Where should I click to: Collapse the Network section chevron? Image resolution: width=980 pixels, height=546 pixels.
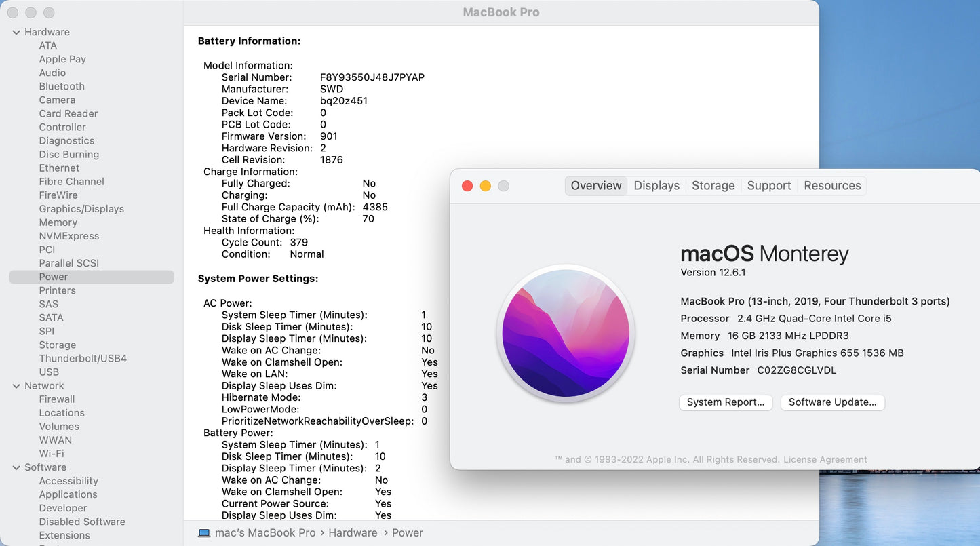(16, 386)
